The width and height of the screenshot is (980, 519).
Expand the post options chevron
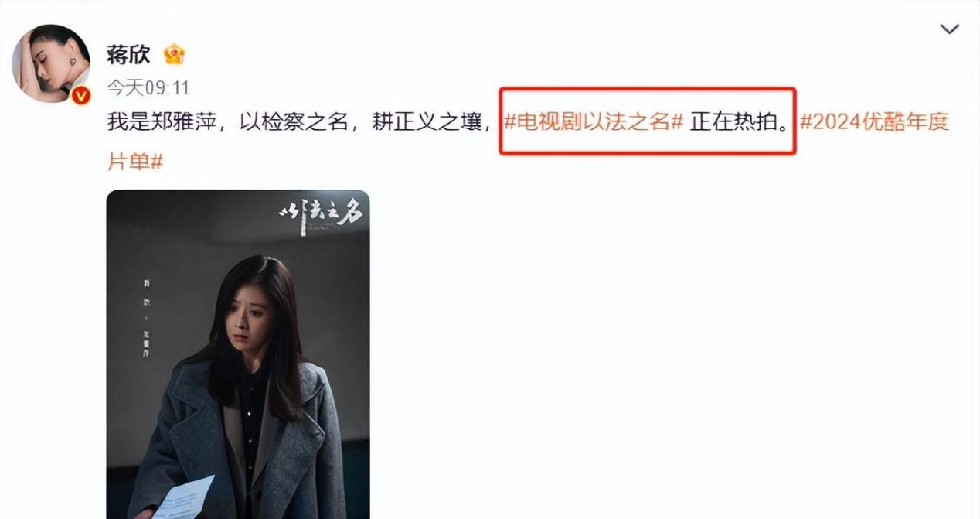tap(949, 29)
